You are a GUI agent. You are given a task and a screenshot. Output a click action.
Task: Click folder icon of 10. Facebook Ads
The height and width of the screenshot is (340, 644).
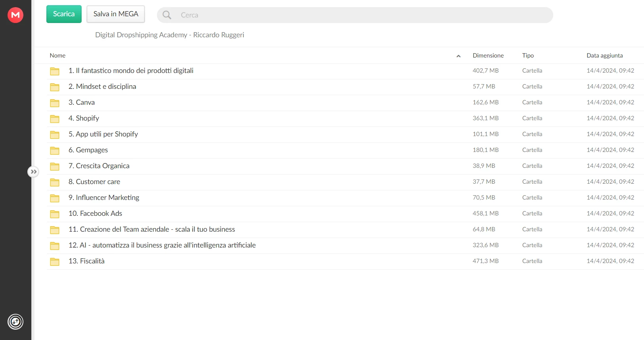(x=55, y=214)
